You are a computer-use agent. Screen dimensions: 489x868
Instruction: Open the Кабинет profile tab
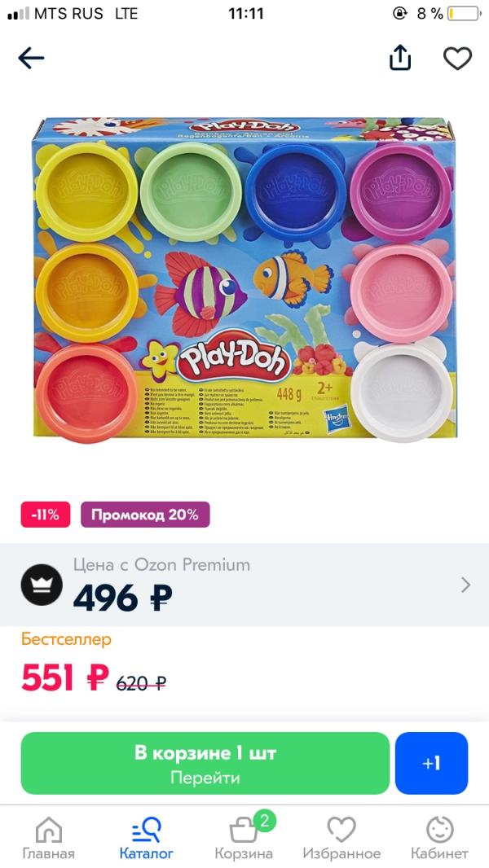coord(440,838)
